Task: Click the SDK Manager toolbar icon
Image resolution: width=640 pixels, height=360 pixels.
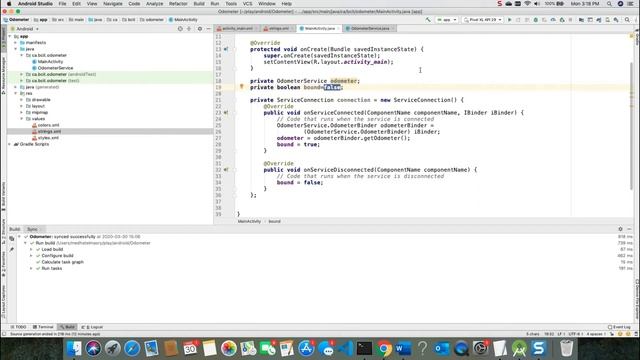Action: coord(616,20)
